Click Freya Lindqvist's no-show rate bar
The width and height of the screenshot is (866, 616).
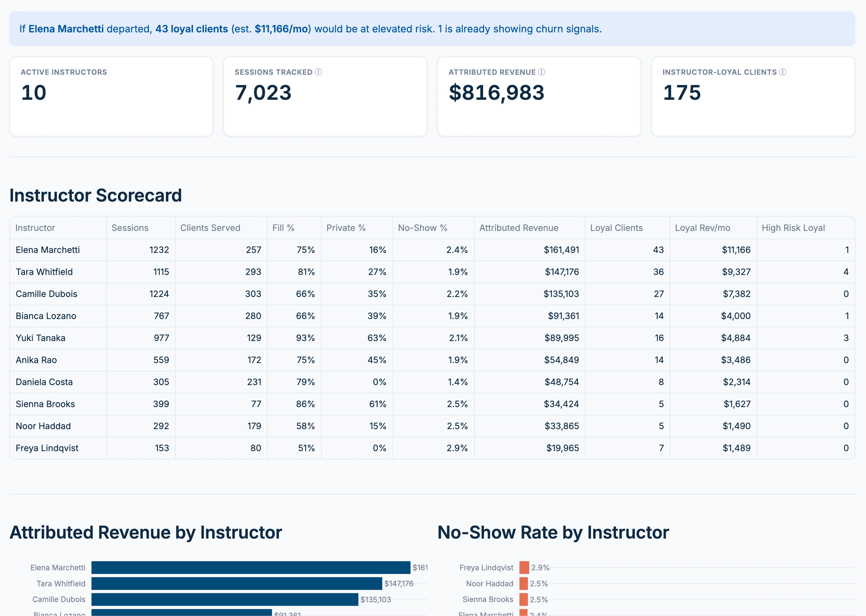pyautogui.click(x=524, y=567)
